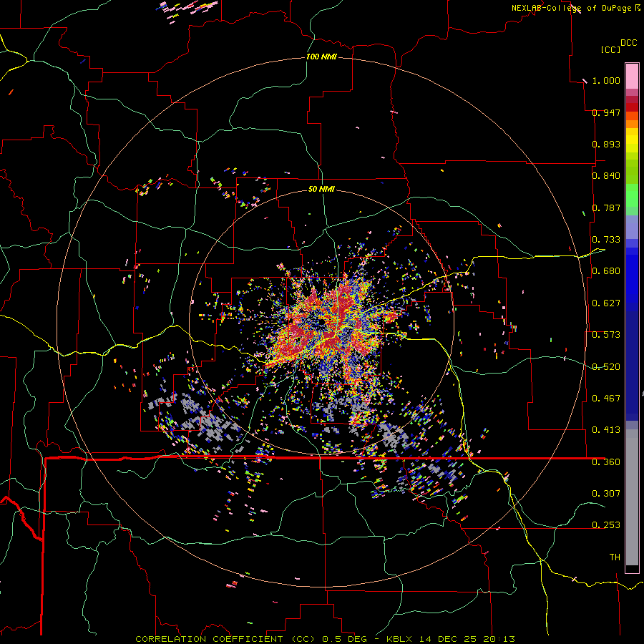644x644 pixels.
Task: Click the 0.787 scale value
Action: pyautogui.click(x=606, y=208)
